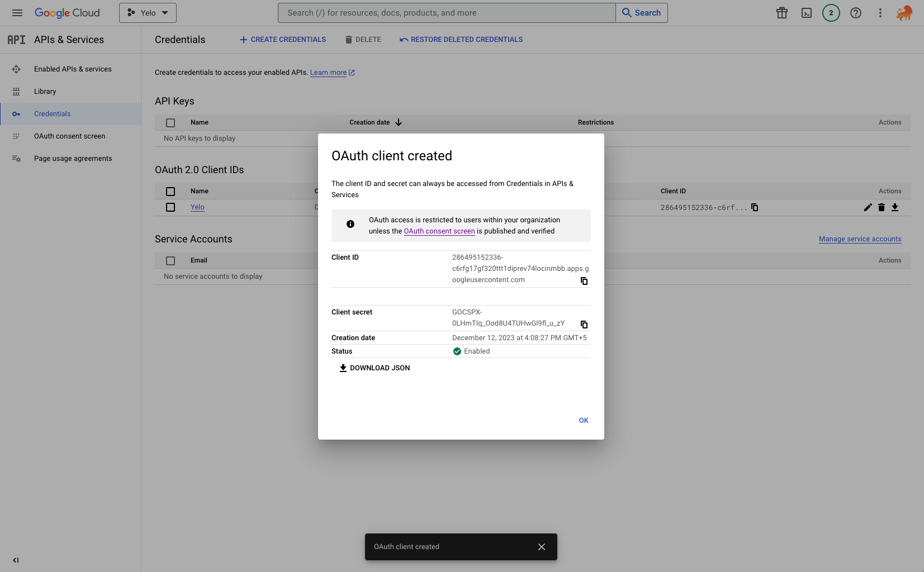Click the Credentials key icon
The width and height of the screenshot is (924, 572).
point(16,114)
